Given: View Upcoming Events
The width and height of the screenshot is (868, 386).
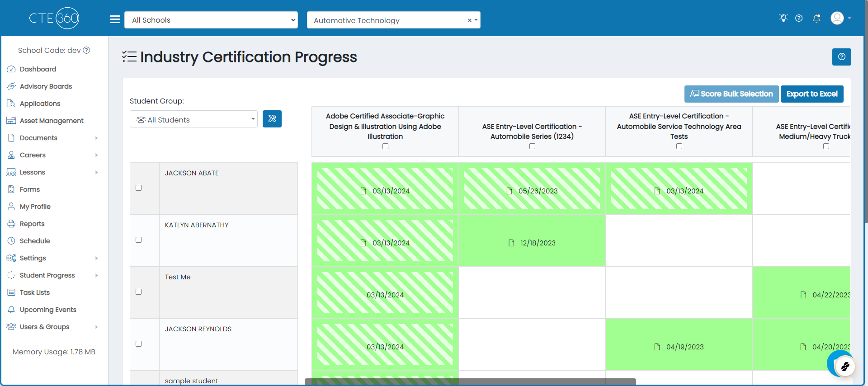Looking at the screenshot, I should pos(48,310).
